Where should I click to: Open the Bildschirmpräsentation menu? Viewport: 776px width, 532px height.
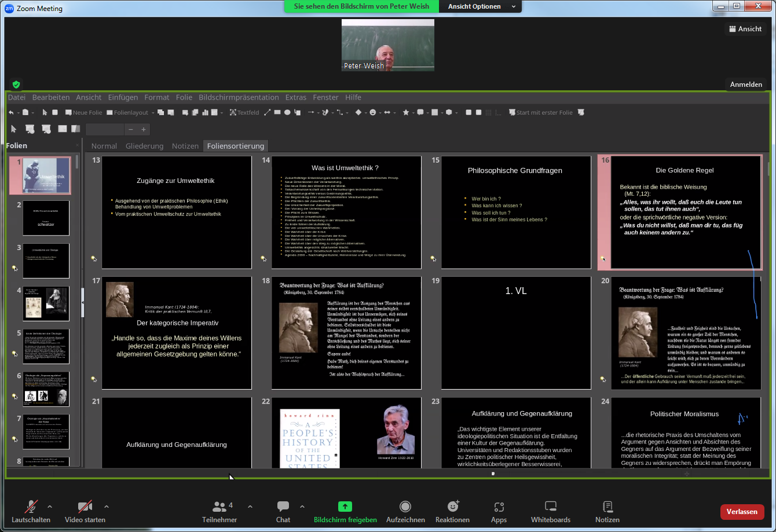coord(239,97)
